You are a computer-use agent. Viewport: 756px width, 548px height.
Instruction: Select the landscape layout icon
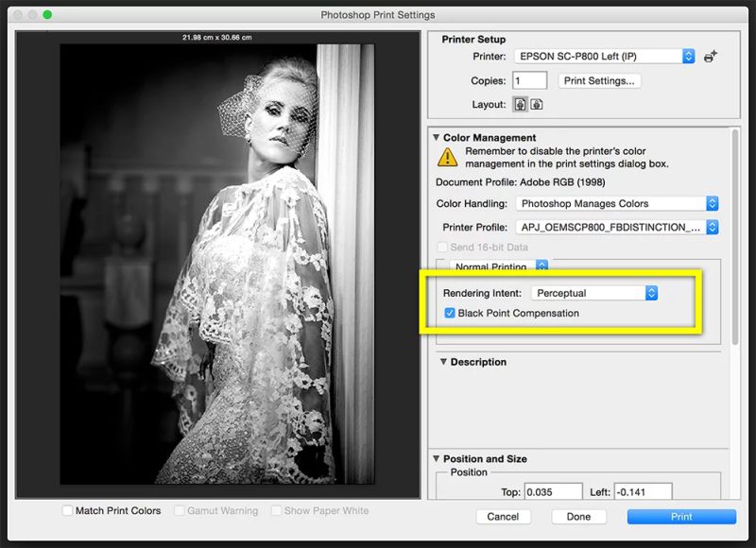click(x=536, y=104)
